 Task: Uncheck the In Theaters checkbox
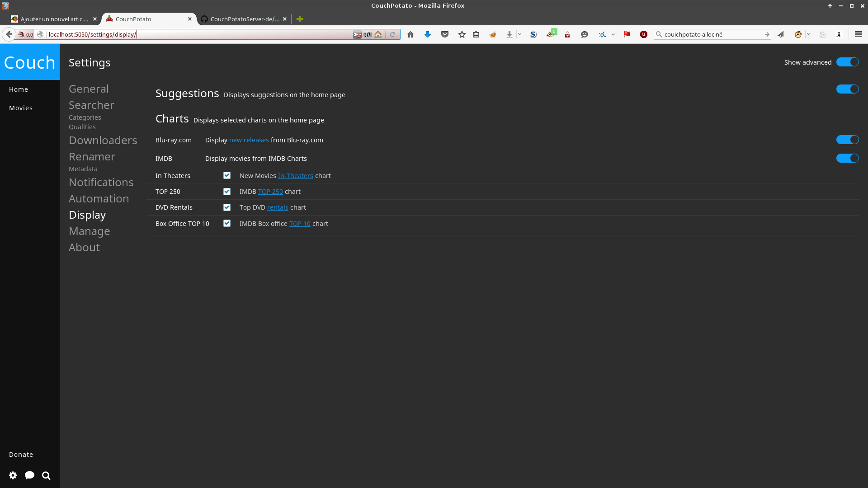tap(227, 175)
